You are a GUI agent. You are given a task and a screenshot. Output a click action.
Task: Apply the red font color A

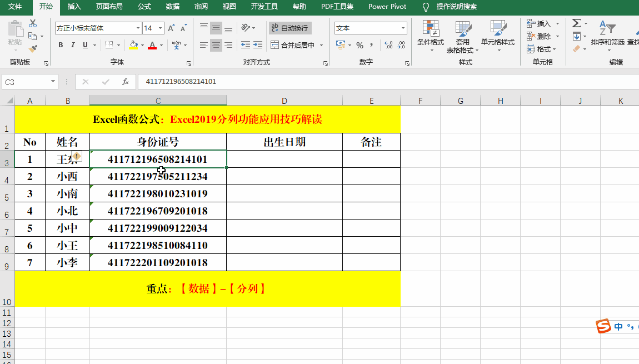click(152, 45)
